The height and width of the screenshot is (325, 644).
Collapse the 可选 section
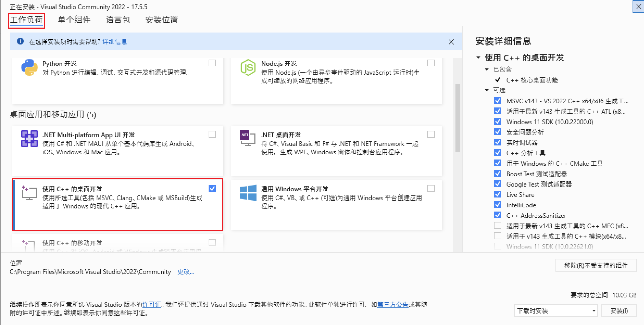pos(487,90)
